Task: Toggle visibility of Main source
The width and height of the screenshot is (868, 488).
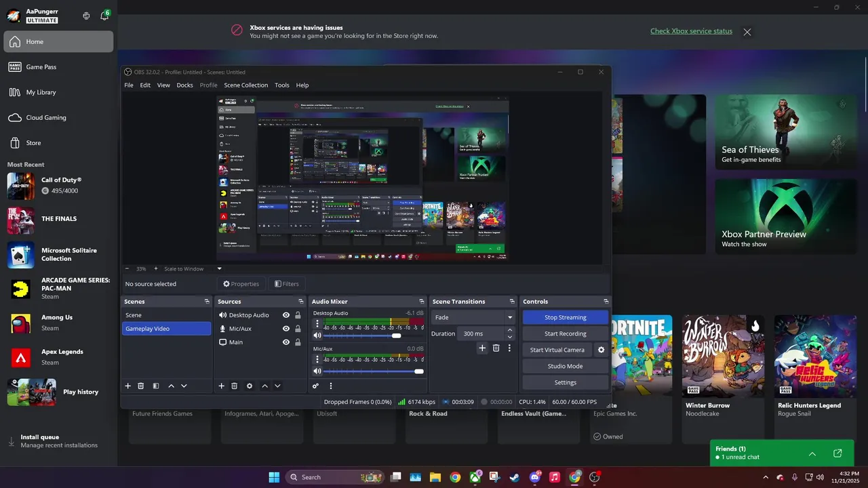Action: (286, 342)
